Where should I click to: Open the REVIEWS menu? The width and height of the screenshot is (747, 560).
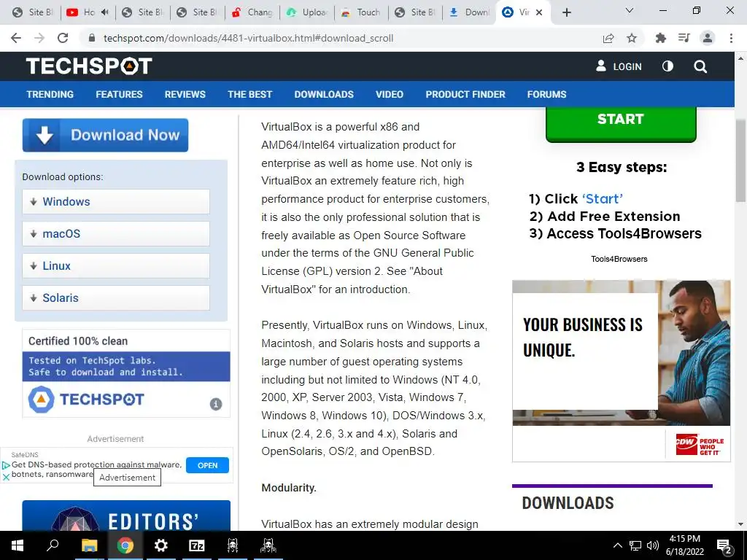(x=185, y=94)
